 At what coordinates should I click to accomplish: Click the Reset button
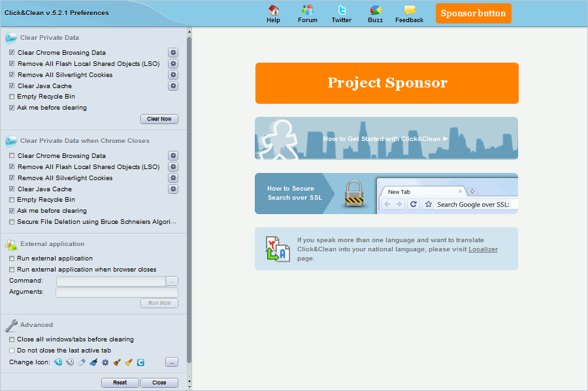[120, 383]
